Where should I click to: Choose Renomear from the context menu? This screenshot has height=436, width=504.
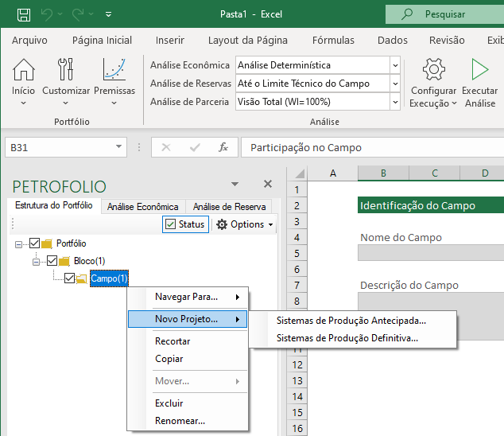(180, 421)
